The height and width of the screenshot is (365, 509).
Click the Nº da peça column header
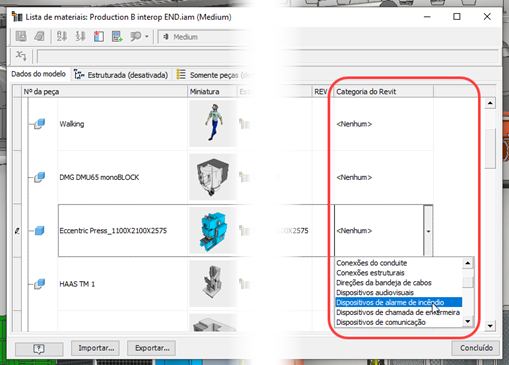pos(105,92)
